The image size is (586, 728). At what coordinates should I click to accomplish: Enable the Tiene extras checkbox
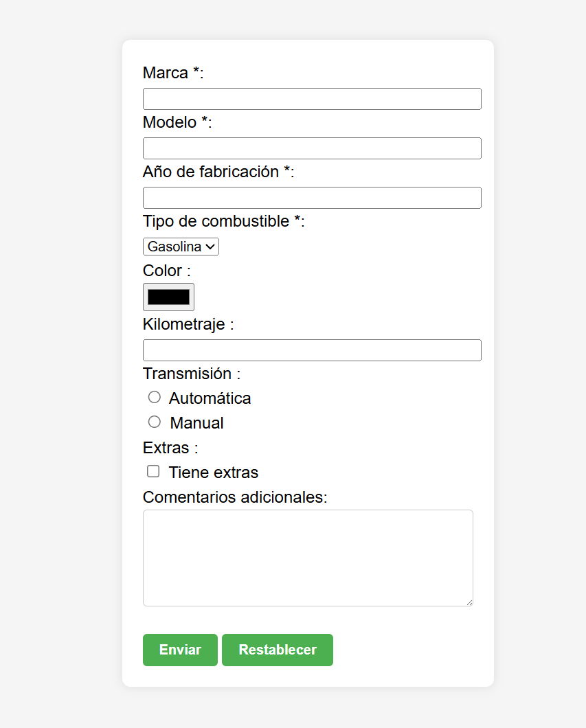(x=153, y=471)
